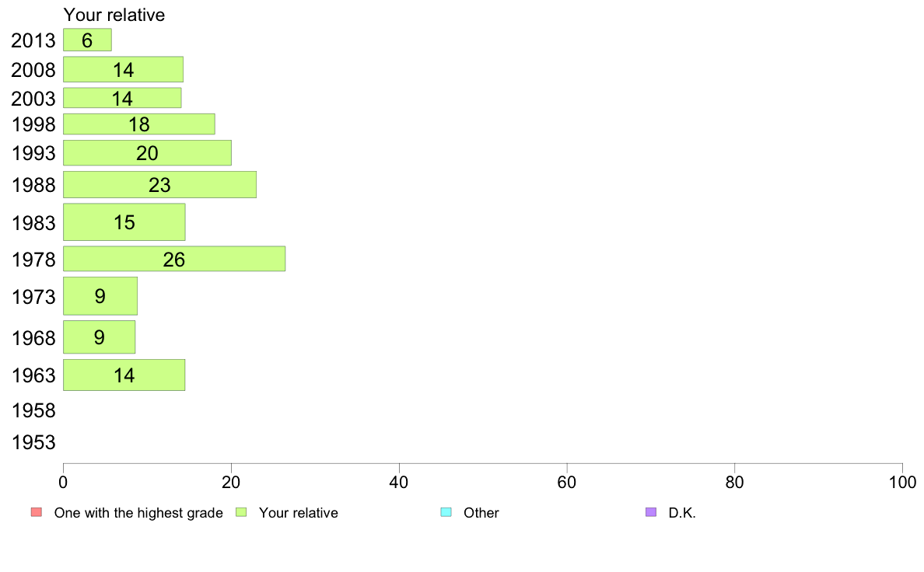Click the 'Your relative' chart title
Screen dimensions: 924x572
click(114, 15)
